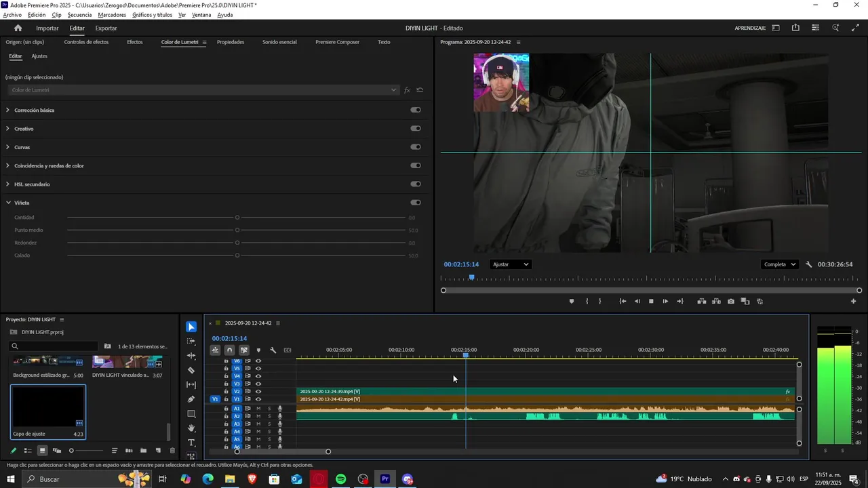Step back one frame
The width and height of the screenshot is (868, 488).
point(637,301)
